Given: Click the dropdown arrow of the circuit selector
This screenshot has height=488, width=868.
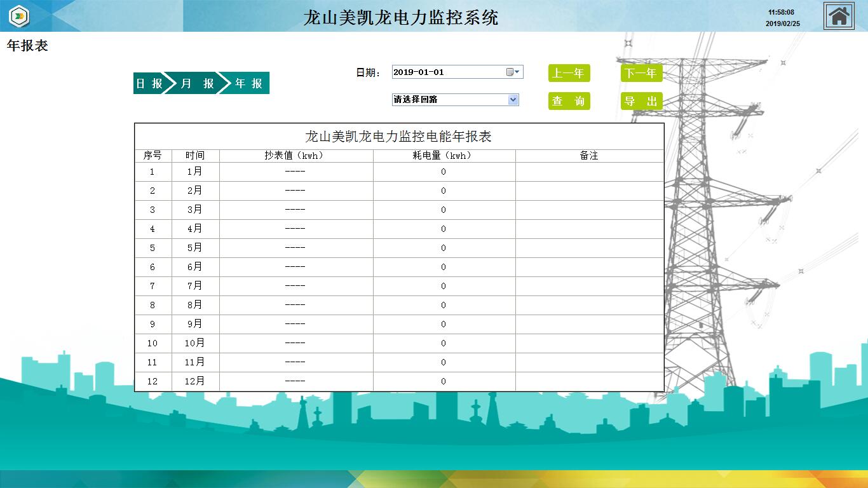Looking at the screenshot, I should click(513, 100).
